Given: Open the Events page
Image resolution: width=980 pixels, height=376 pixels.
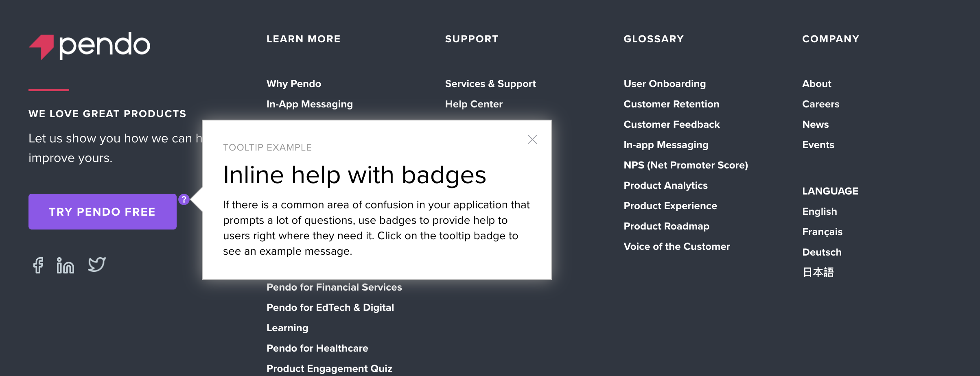Looking at the screenshot, I should 818,145.
